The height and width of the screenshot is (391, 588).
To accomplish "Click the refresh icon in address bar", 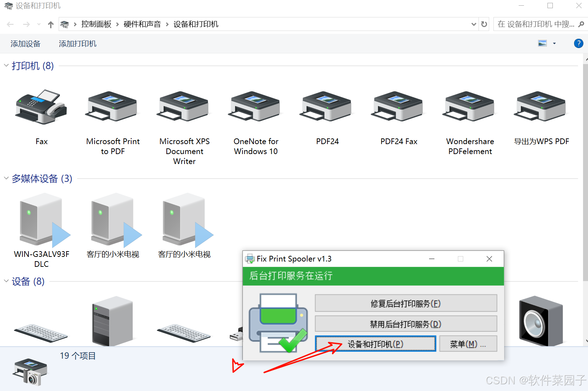I will coord(484,24).
